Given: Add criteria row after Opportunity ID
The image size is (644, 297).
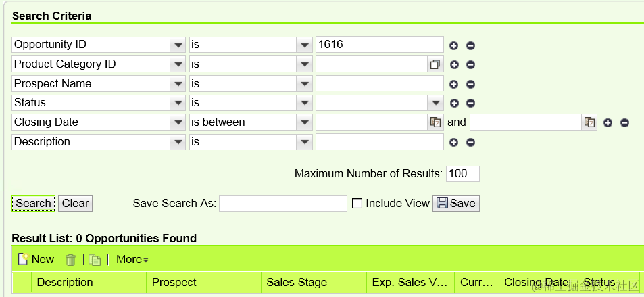Looking at the screenshot, I should click(453, 45).
